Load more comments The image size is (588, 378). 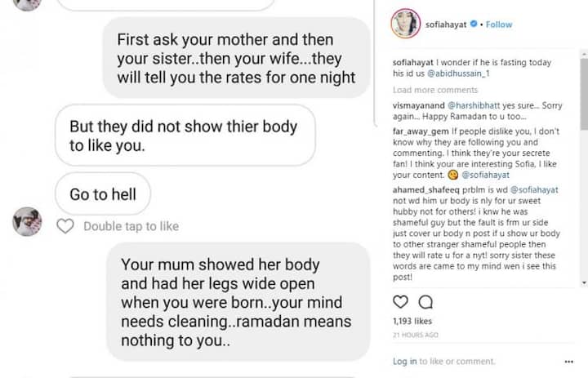coord(435,90)
